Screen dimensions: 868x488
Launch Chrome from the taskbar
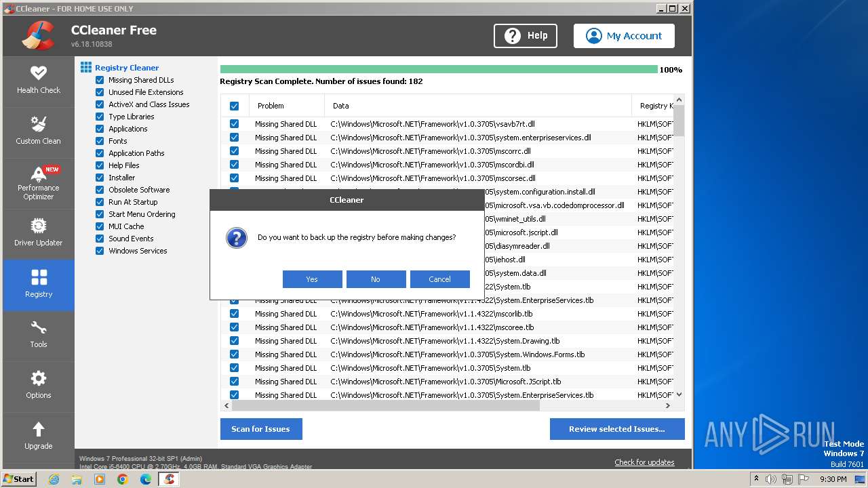[123, 479]
